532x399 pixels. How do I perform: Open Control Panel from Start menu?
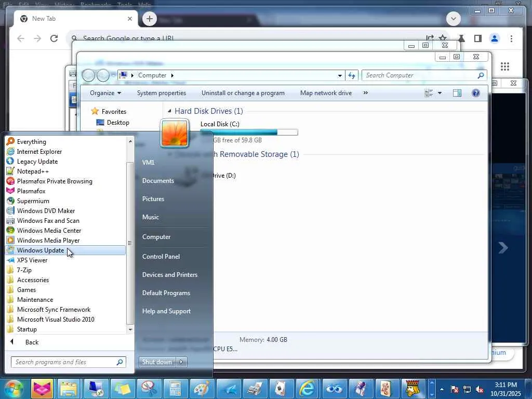pyautogui.click(x=161, y=256)
